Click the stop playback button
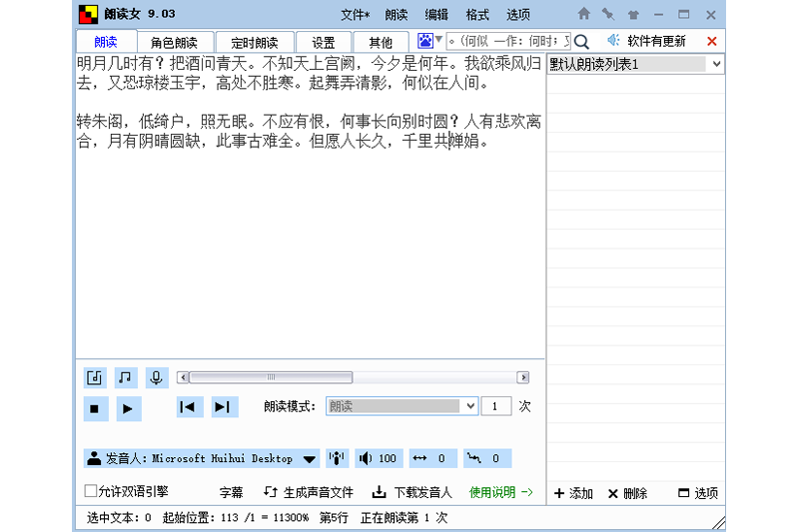799x532 pixels. point(95,408)
